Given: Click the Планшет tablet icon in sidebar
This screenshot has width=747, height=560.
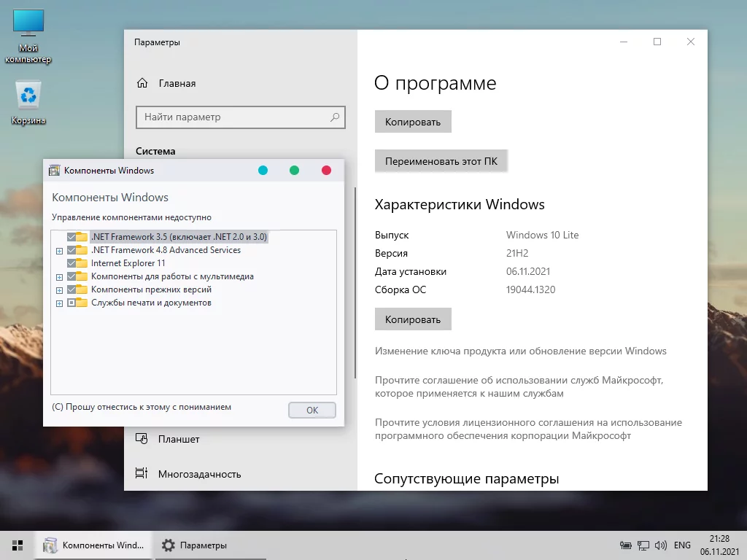Looking at the screenshot, I should [x=142, y=438].
